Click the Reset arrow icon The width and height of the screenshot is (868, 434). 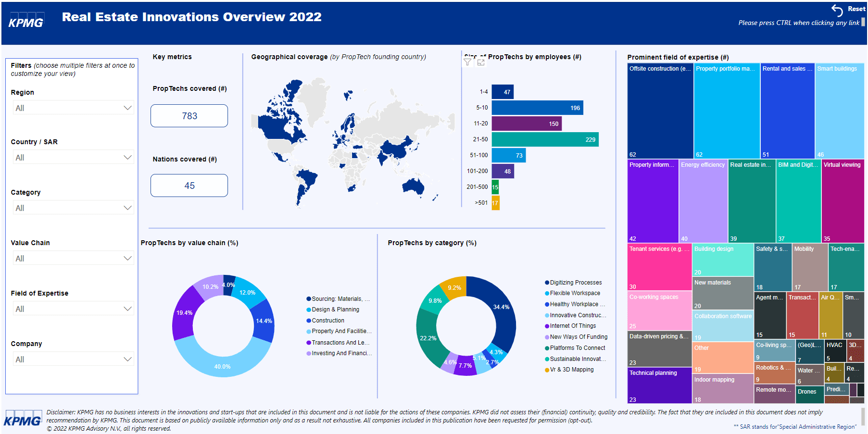click(837, 10)
